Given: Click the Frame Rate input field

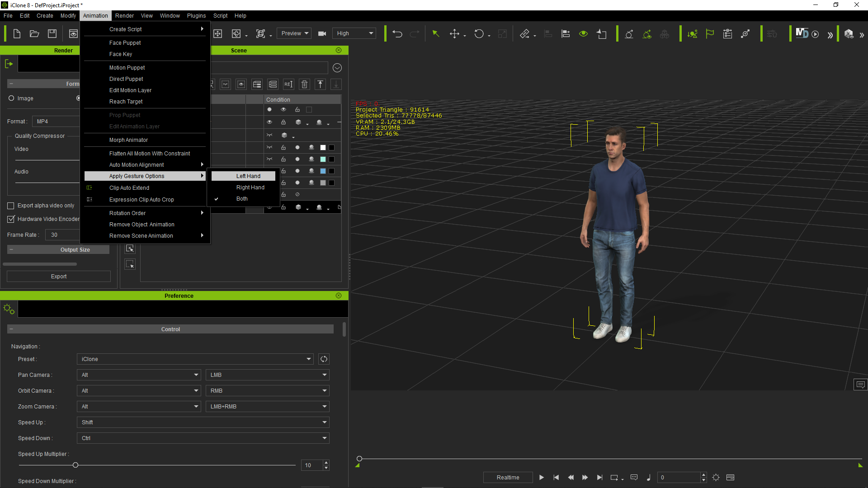Looking at the screenshot, I should 62,235.
